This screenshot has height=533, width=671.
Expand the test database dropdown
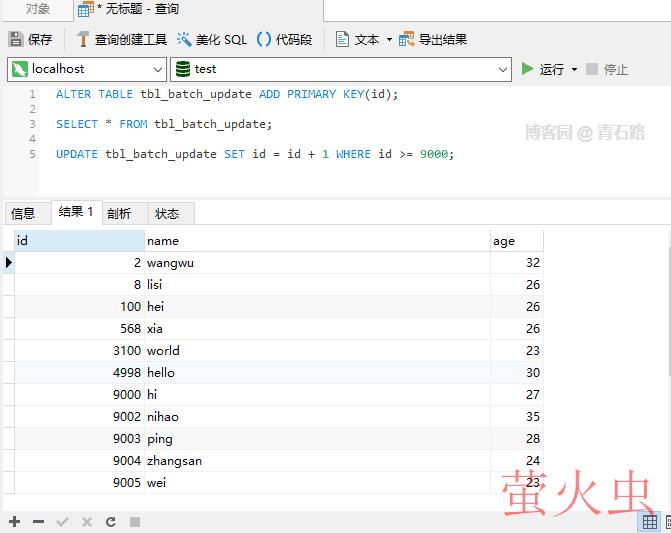tap(503, 69)
